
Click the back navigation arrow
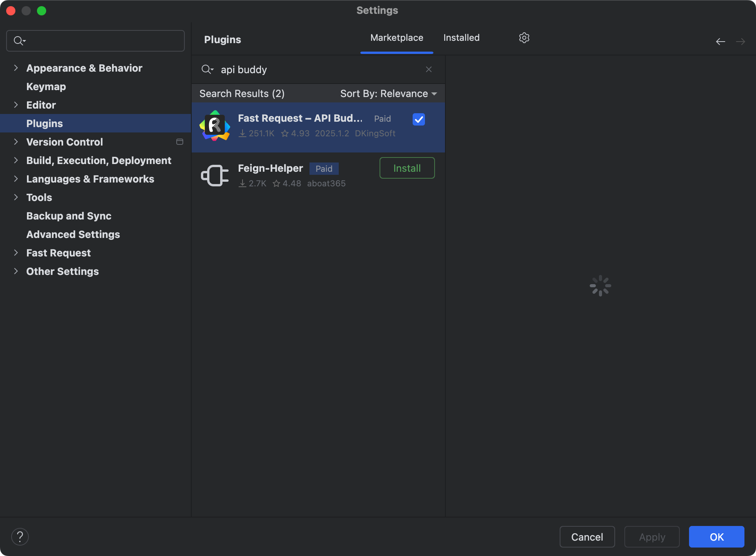coord(720,42)
